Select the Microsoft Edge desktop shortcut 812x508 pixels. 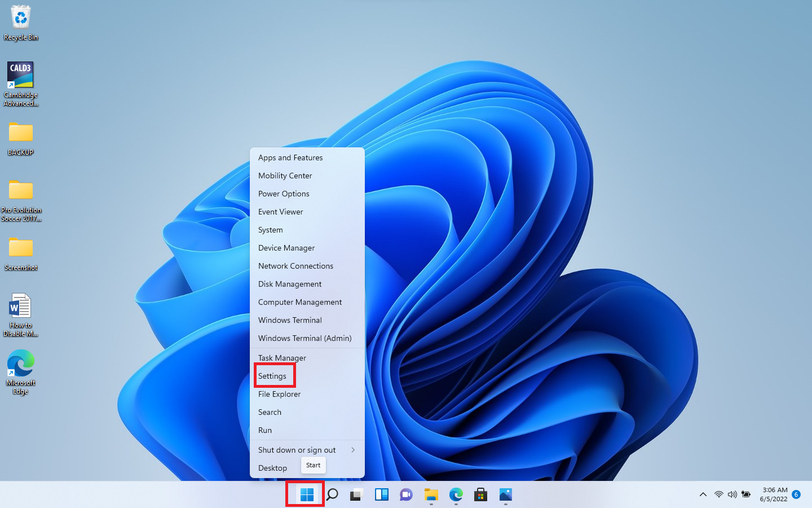(21, 372)
